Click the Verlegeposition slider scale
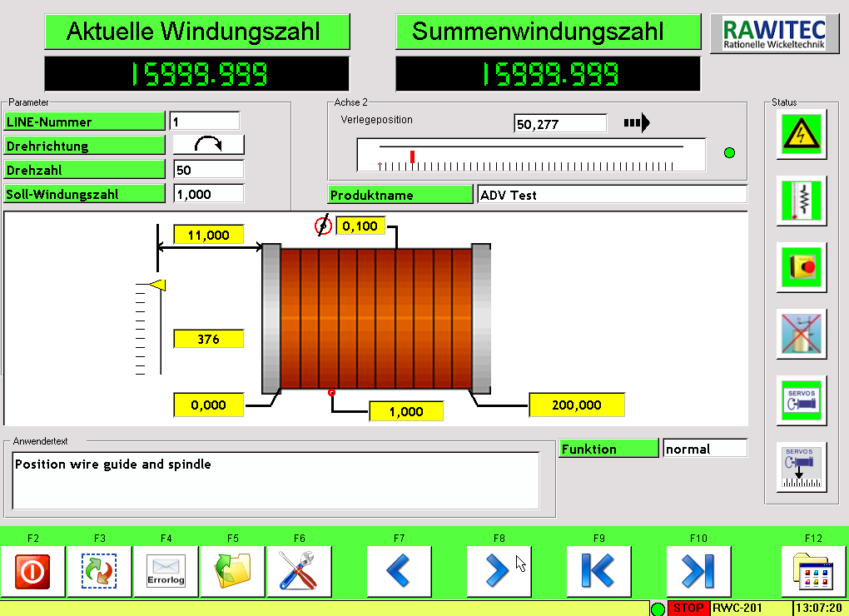Image resolution: width=849 pixels, height=616 pixels. click(530, 155)
